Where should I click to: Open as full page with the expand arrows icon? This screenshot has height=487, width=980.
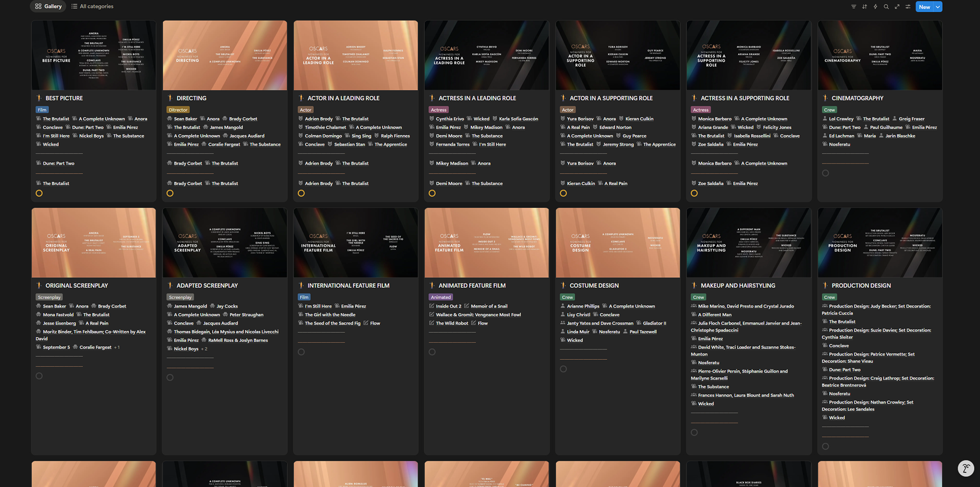pos(897,7)
